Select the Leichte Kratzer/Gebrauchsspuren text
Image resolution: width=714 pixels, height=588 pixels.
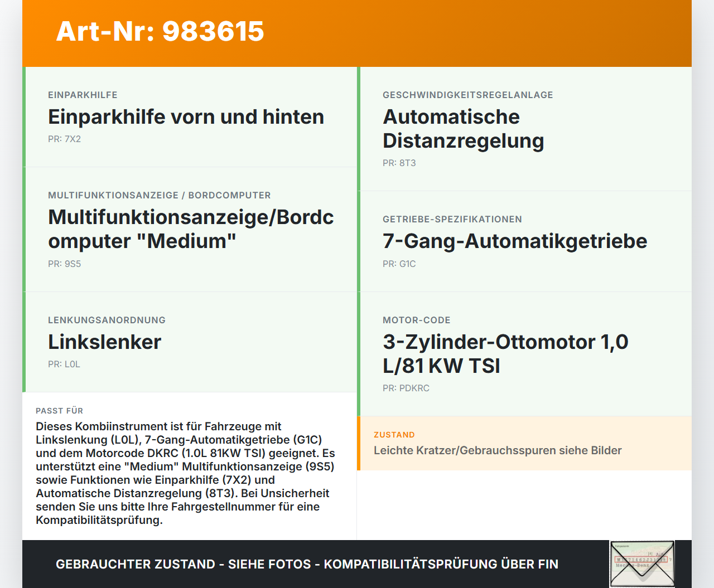coord(498,450)
